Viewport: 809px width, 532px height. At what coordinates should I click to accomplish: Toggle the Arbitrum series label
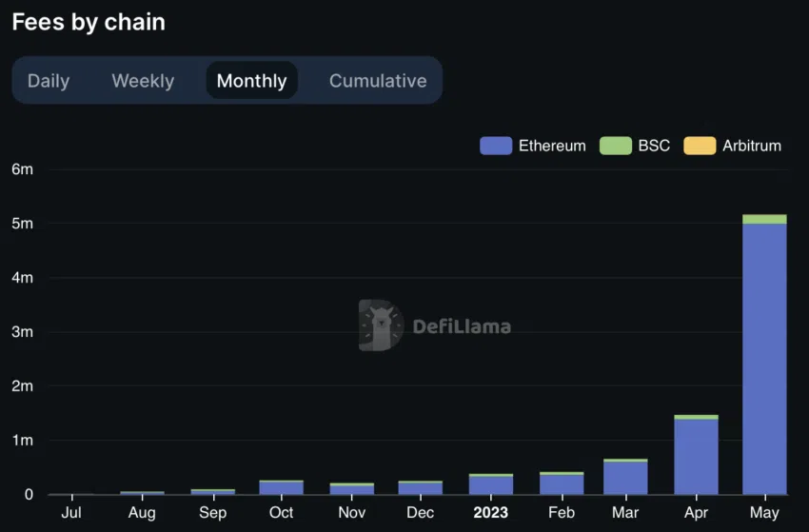(752, 146)
